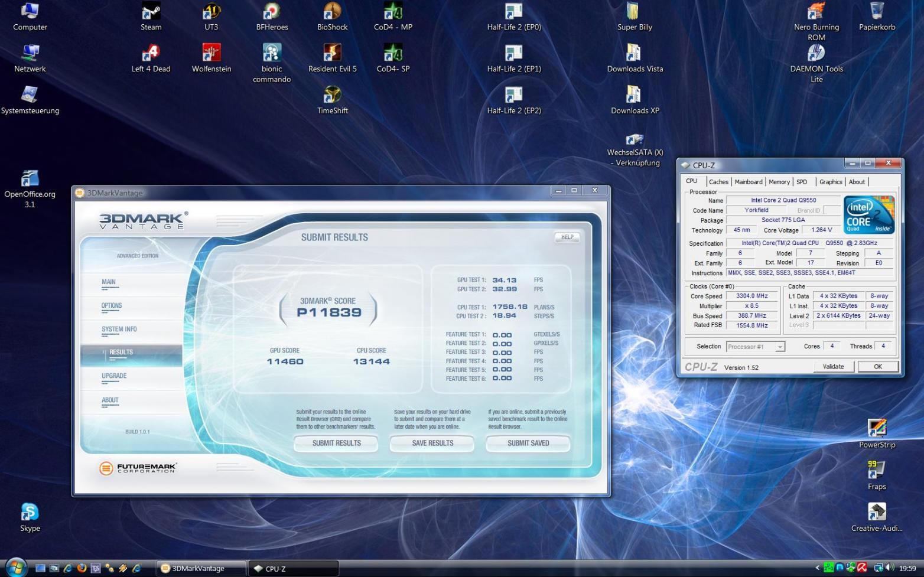924x577 pixels.
Task: Click OK button in CPU-Z
Action: click(878, 367)
